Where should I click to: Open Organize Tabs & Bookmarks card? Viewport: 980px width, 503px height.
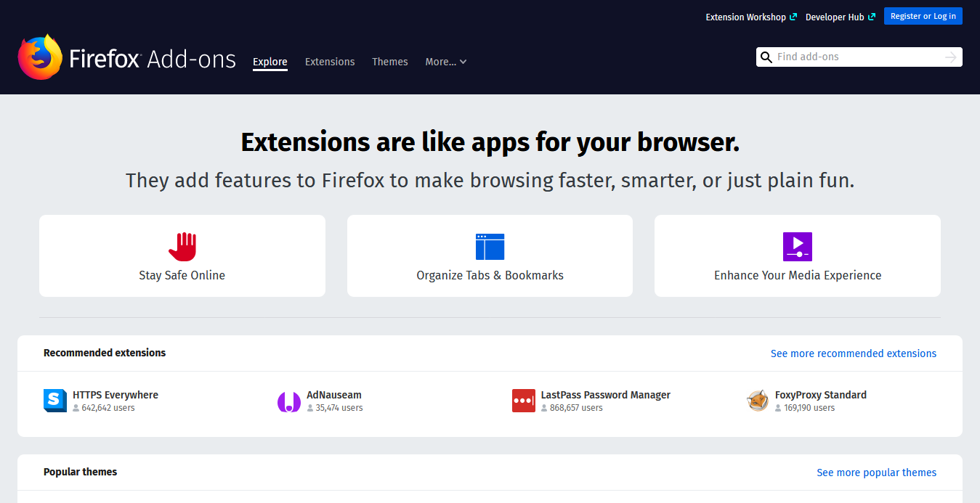(x=490, y=255)
